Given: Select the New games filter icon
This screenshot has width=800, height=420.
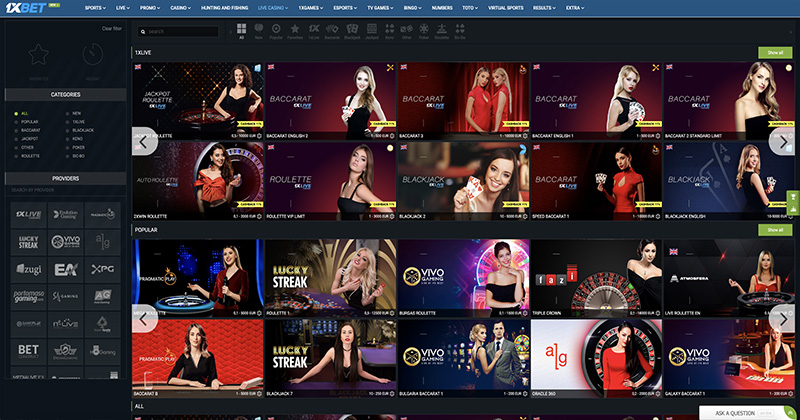Looking at the screenshot, I should pos(259,31).
